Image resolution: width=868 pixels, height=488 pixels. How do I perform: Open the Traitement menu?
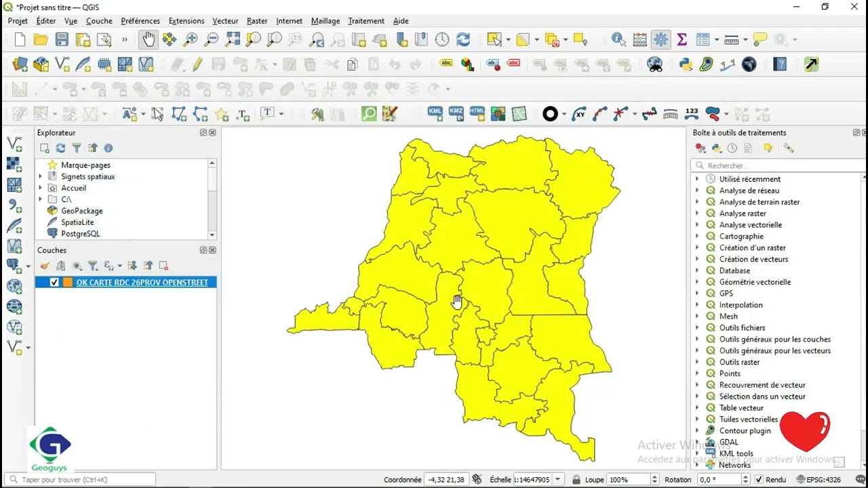(x=366, y=21)
